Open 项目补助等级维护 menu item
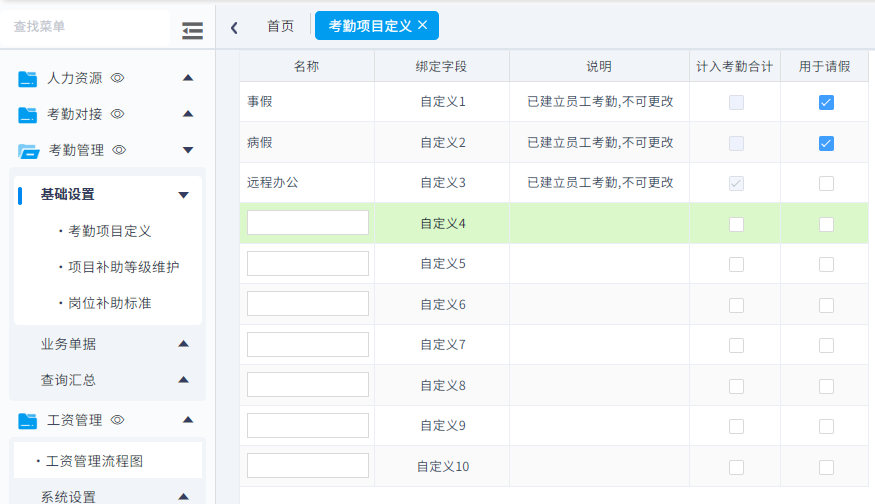 [x=123, y=267]
